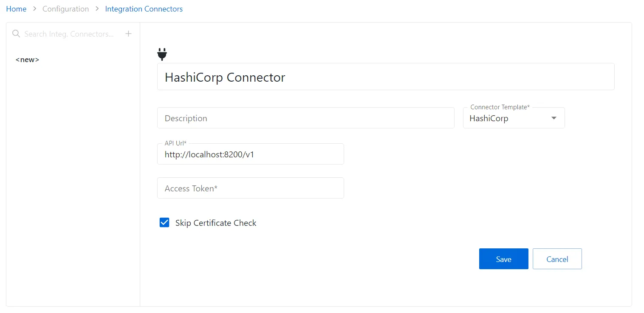Screen dimensions: 644x313
Task: Save the HashiCorp connector
Action: click(x=503, y=259)
